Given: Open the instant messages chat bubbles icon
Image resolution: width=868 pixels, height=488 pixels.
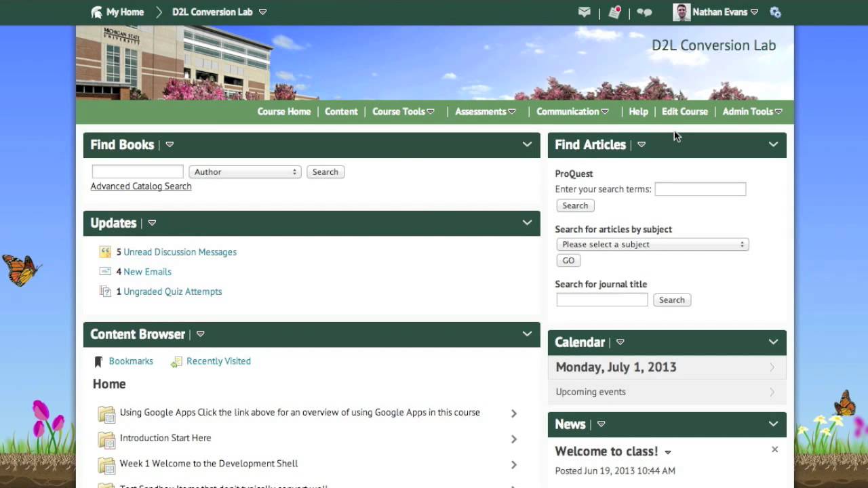Looking at the screenshot, I should click(x=644, y=12).
